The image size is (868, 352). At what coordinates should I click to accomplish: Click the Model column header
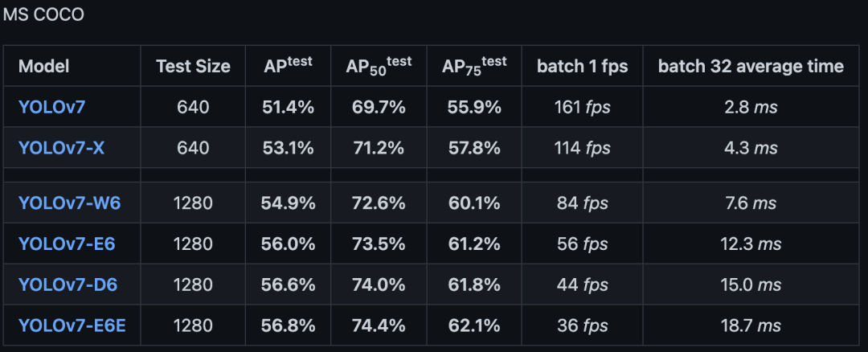43,67
